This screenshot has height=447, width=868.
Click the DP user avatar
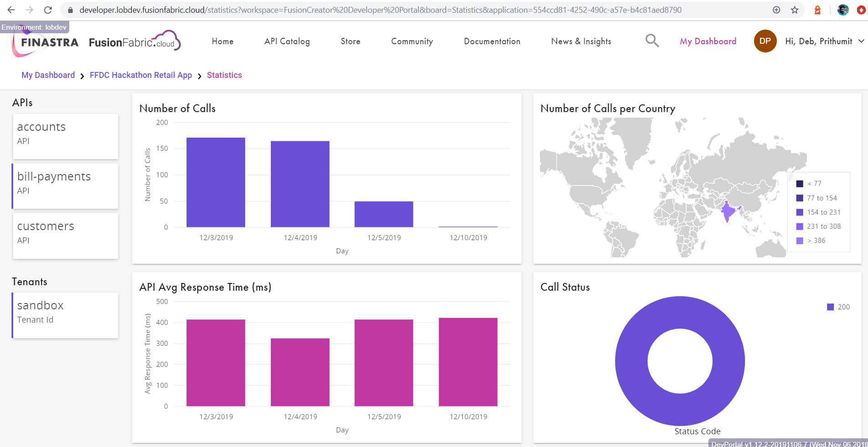coord(765,41)
